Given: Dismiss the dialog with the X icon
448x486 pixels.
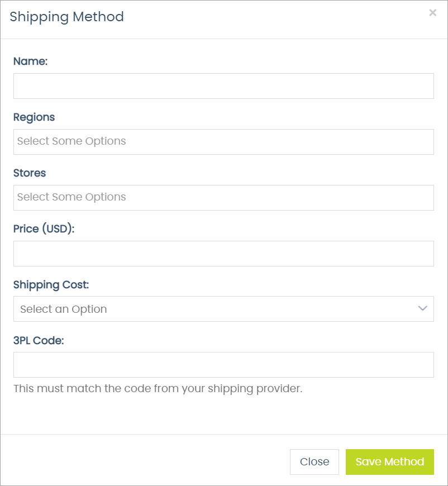Looking at the screenshot, I should coord(433,12).
